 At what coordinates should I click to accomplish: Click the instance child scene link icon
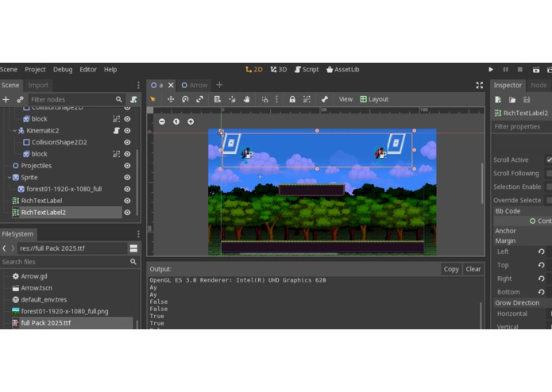pos(20,100)
